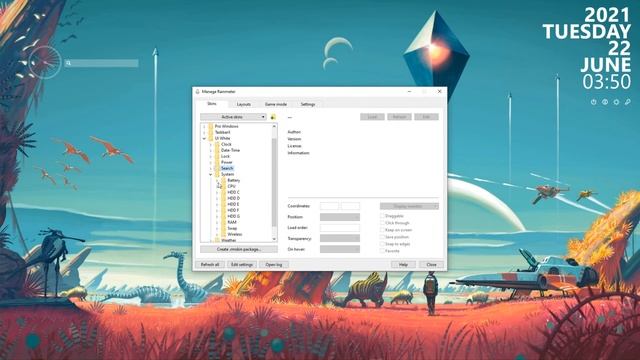
Task: Select the HDD D folder
Action: pyautogui.click(x=233, y=198)
